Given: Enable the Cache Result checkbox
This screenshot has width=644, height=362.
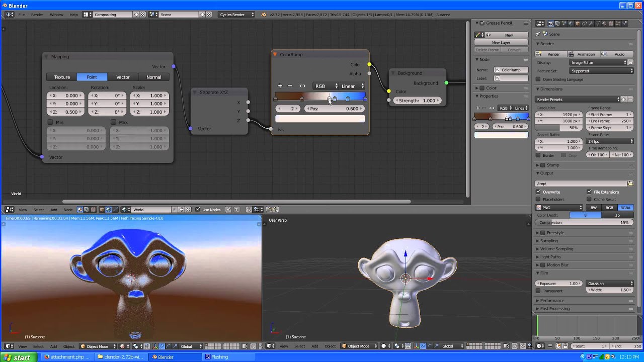Looking at the screenshot, I should pyautogui.click(x=589, y=199).
